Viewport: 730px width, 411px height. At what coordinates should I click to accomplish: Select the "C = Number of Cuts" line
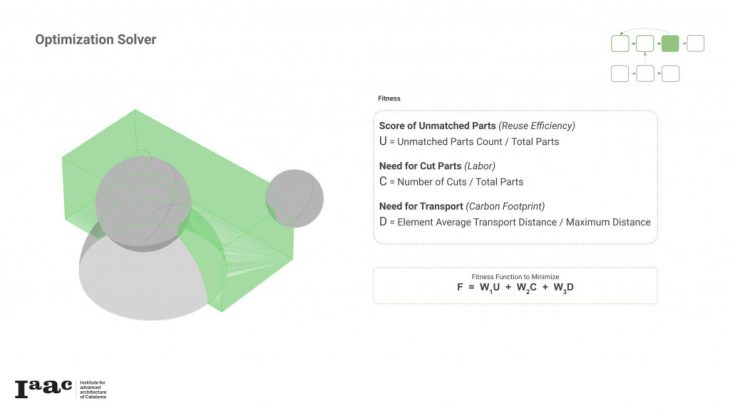[451, 181]
